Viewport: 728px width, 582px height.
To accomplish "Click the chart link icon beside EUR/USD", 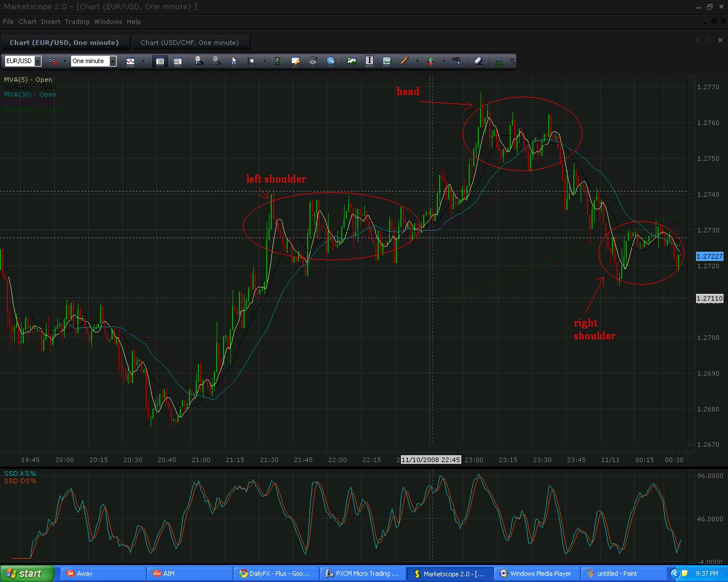I will pyautogui.click(x=52, y=61).
